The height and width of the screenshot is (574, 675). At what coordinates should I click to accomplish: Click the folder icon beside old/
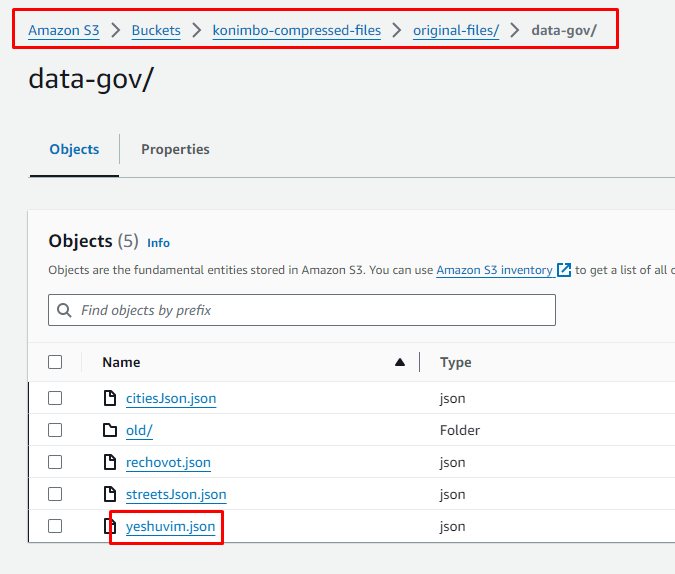[x=110, y=430]
